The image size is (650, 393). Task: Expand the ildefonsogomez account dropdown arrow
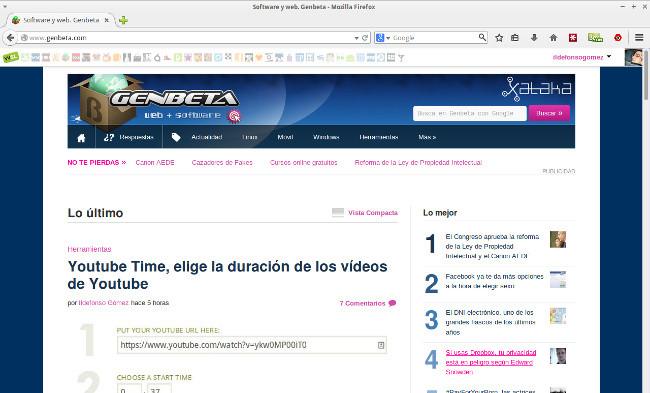click(x=609, y=56)
